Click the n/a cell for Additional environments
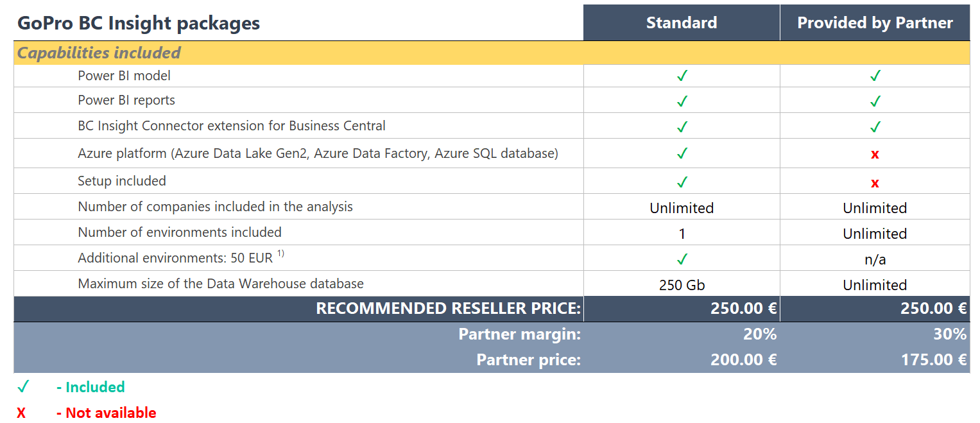Screen dimensions: 980x423 click(x=875, y=259)
